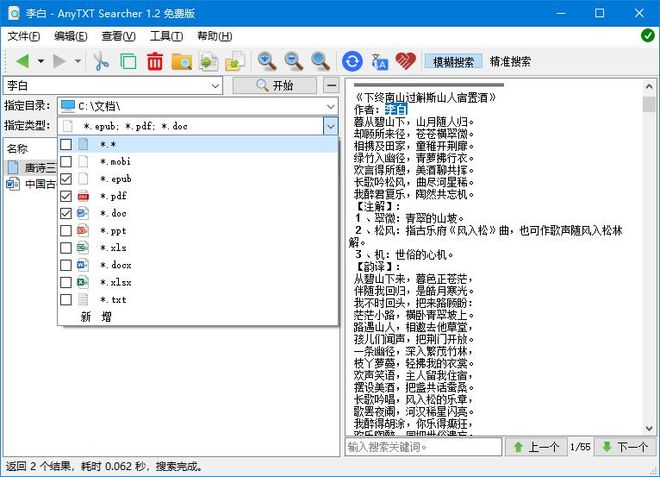Check the *.txt checkbox
This screenshot has width=660, height=477.
66,300
